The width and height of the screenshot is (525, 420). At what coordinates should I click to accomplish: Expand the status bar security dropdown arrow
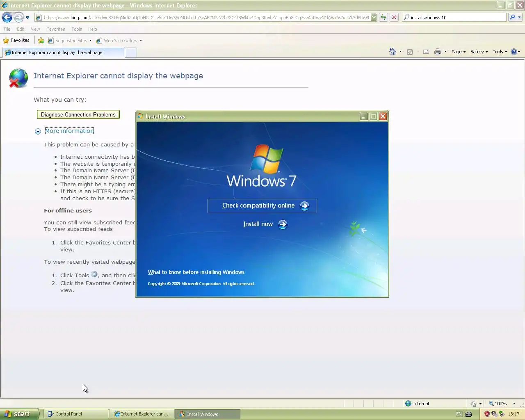[x=480, y=404]
